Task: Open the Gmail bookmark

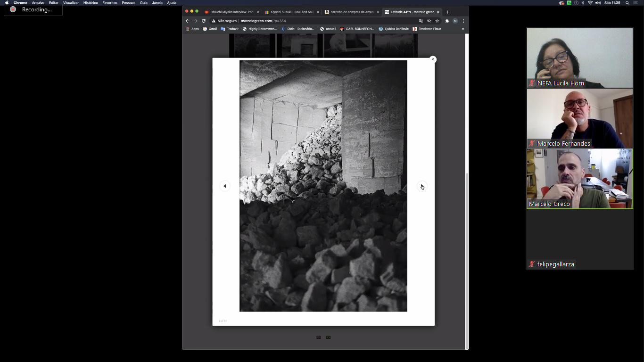Action: pos(210,29)
